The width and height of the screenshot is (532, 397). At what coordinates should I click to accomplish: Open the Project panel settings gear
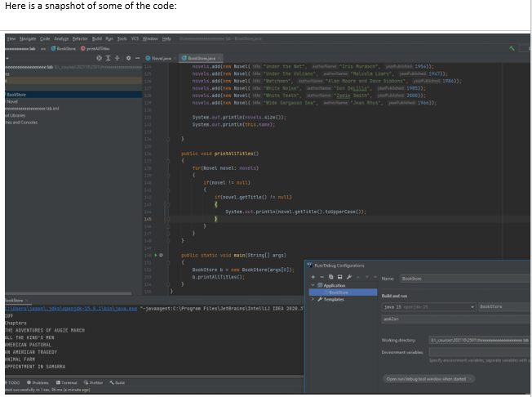tap(128, 58)
